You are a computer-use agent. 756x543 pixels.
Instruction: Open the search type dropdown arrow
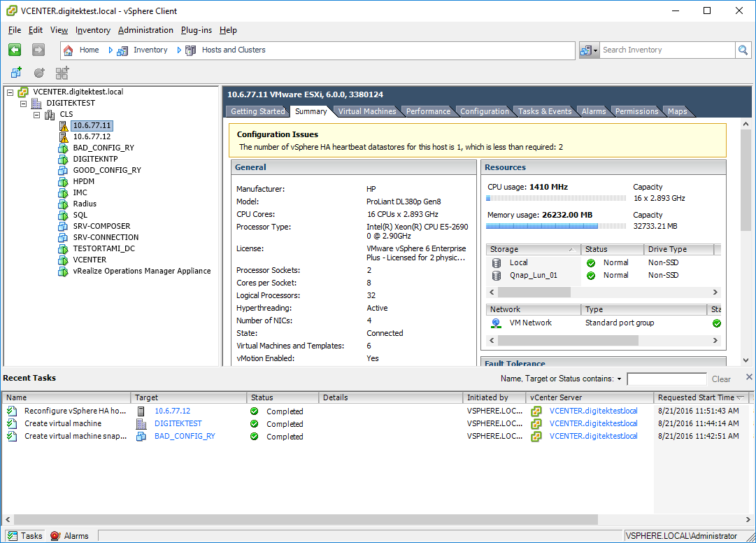point(595,50)
